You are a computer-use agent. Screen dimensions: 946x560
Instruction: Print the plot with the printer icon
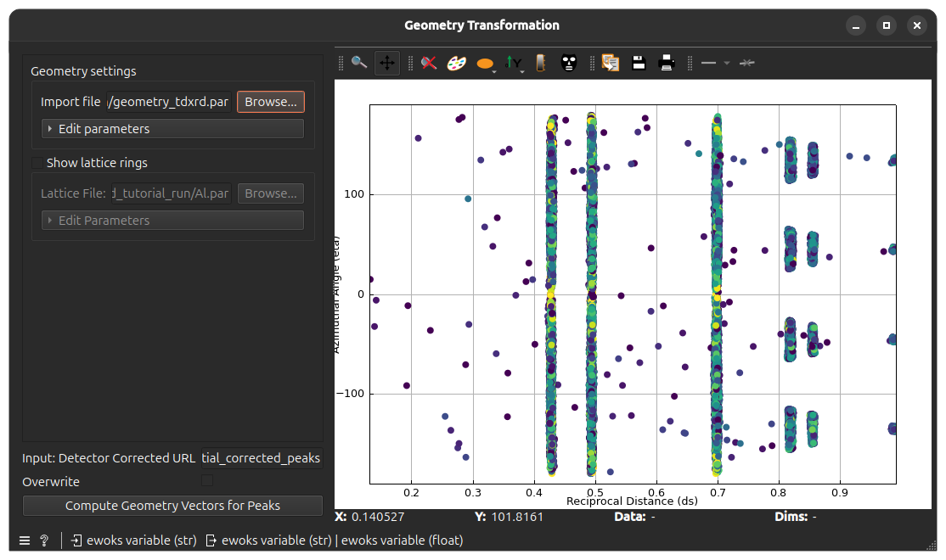pos(666,63)
